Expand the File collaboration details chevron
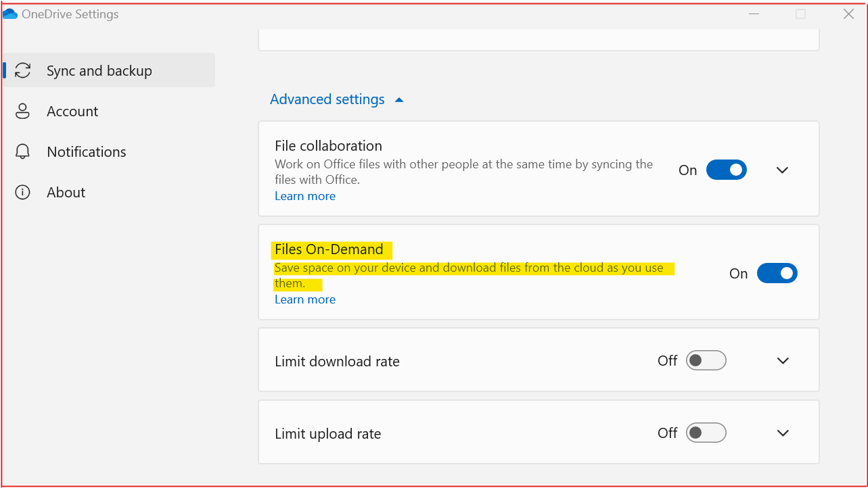This screenshot has width=868, height=488. (782, 170)
